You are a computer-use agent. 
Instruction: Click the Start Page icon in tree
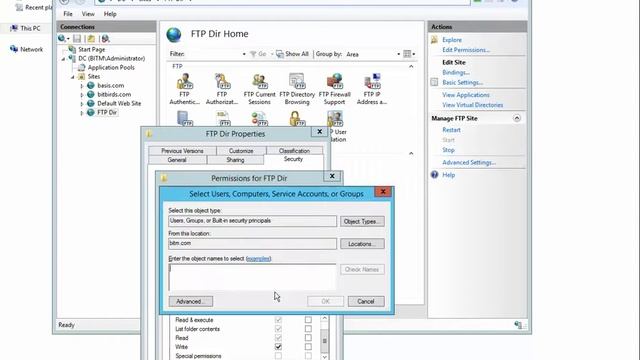72,49
